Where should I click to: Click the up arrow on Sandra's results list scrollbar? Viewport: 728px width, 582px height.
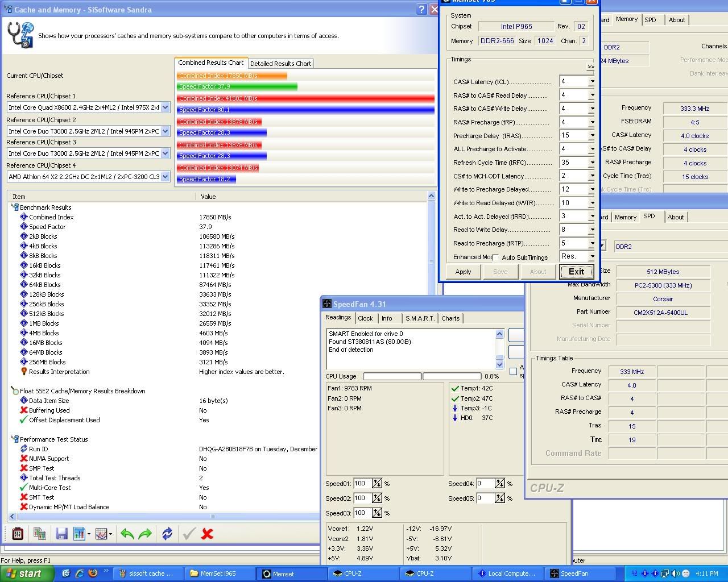point(431,196)
